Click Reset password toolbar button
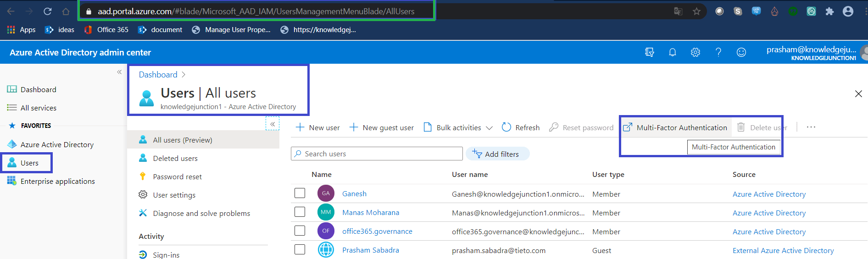 pyautogui.click(x=581, y=127)
